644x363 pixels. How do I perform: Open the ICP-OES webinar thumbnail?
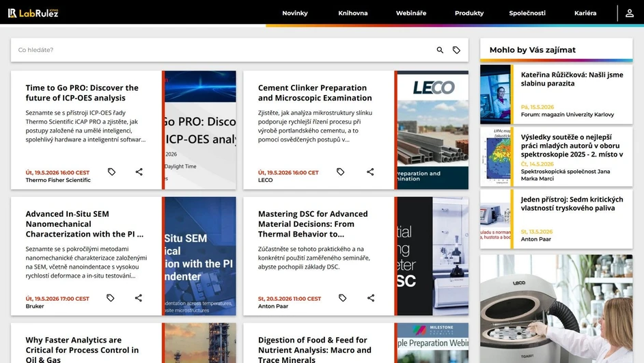point(199,130)
